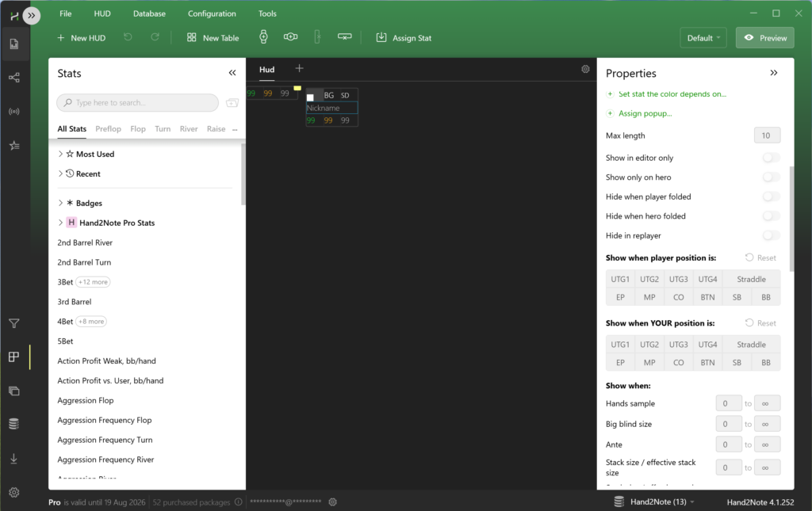Click the remove row (vertical x) toolbar icon

point(317,37)
